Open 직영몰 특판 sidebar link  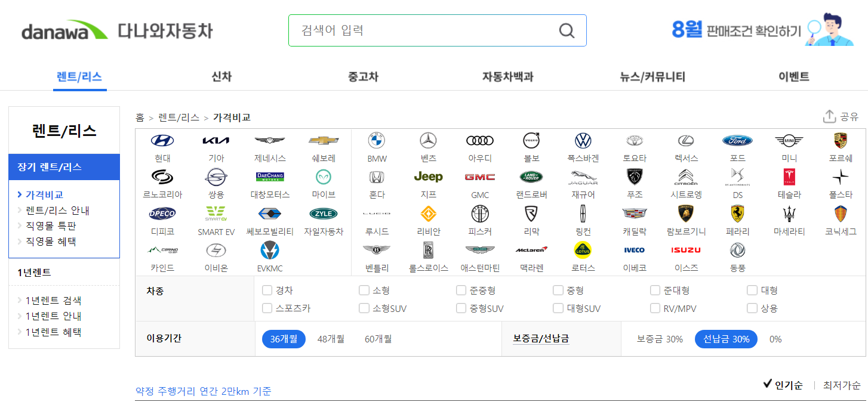pos(51,226)
